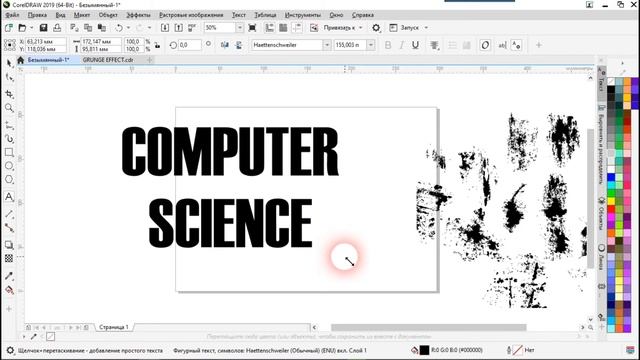The image size is (640, 360).
Task: Select the Freehand tool
Action: tap(9, 125)
